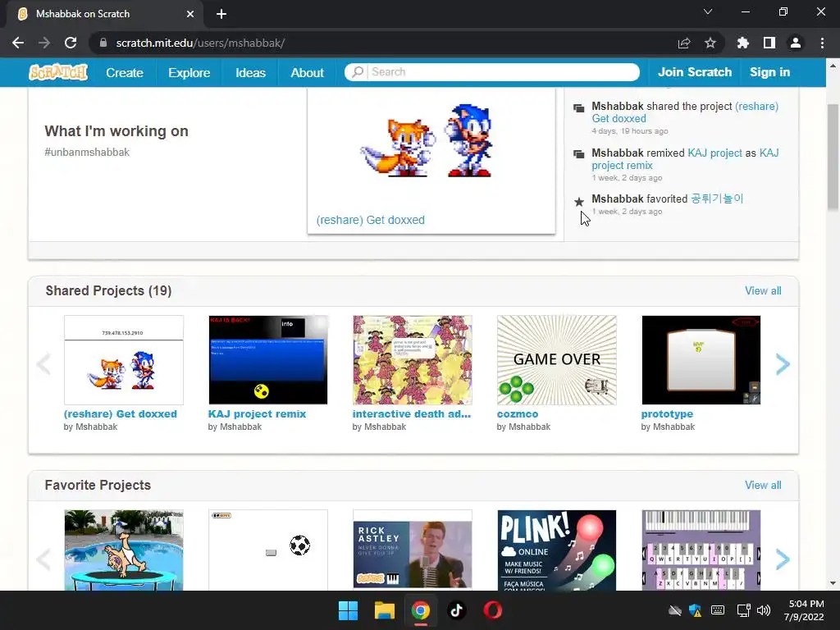Open the trampoline pool favorite thumbnail
This screenshot has width=840, height=630.
point(124,550)
